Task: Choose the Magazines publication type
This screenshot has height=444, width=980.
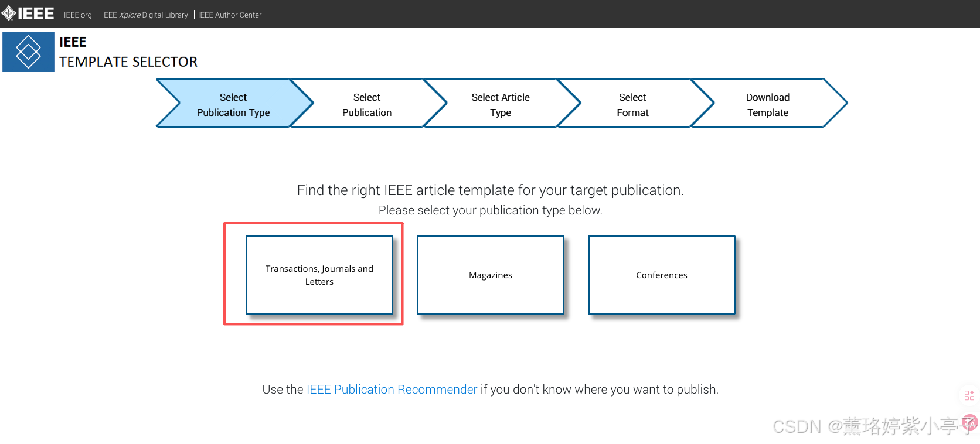Action: click(x=491, y=275)
